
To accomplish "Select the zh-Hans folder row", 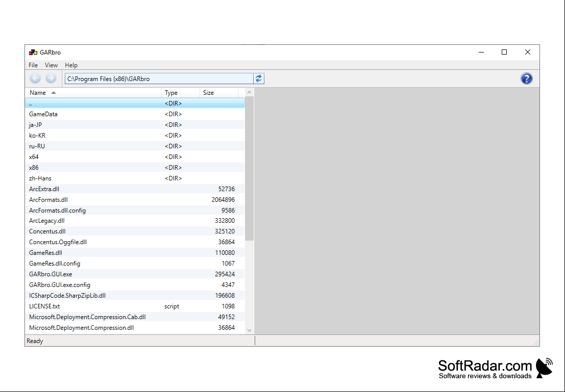I will point(135,178).
